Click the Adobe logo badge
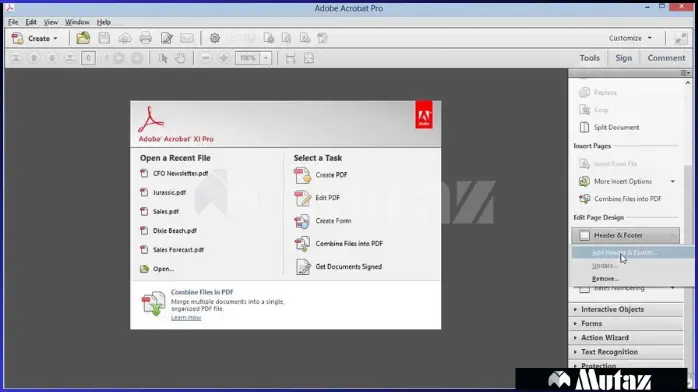 click(x=424, y=115)
